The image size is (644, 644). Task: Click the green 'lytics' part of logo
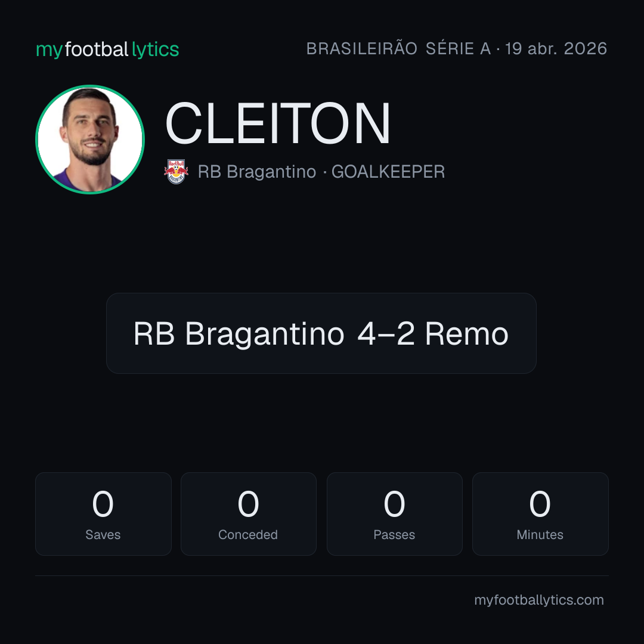tap(155, 49)
